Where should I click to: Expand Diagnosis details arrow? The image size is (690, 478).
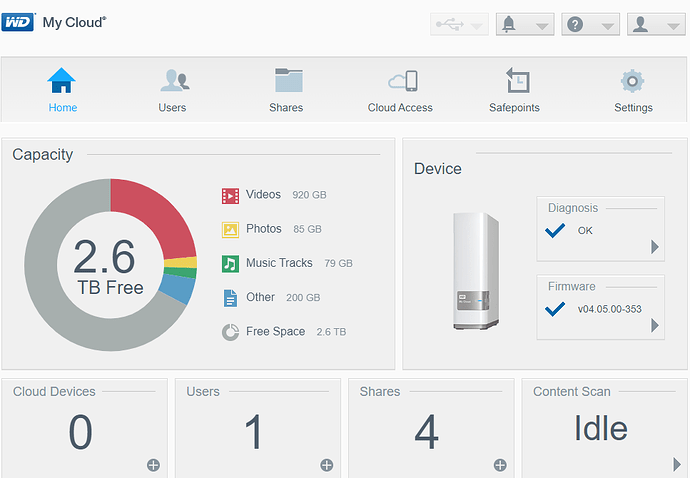(655, 247)
